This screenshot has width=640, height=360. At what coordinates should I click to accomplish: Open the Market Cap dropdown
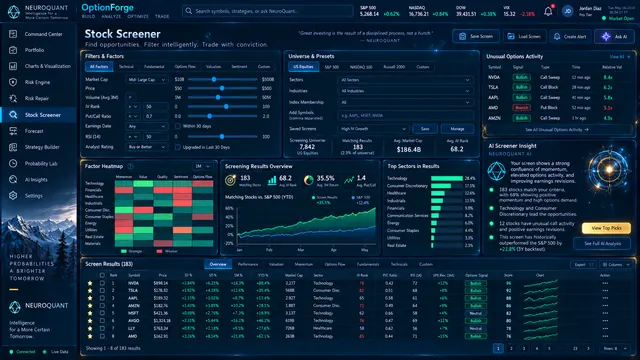pyautogui.click(x=147, y=80)
